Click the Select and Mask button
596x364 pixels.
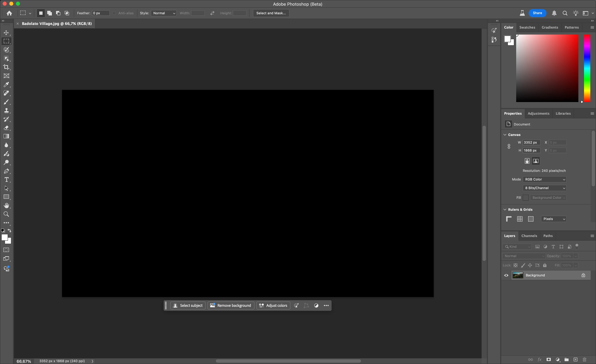tap(271, 13)
